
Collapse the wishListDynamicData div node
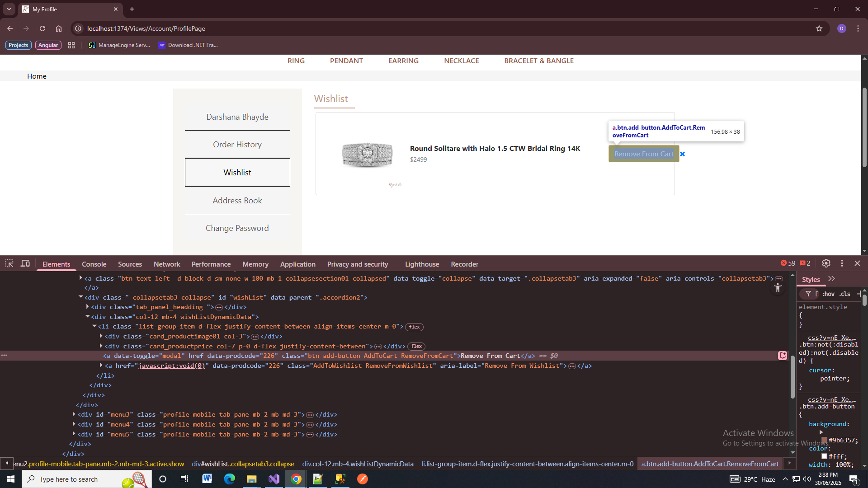point(88,317)
